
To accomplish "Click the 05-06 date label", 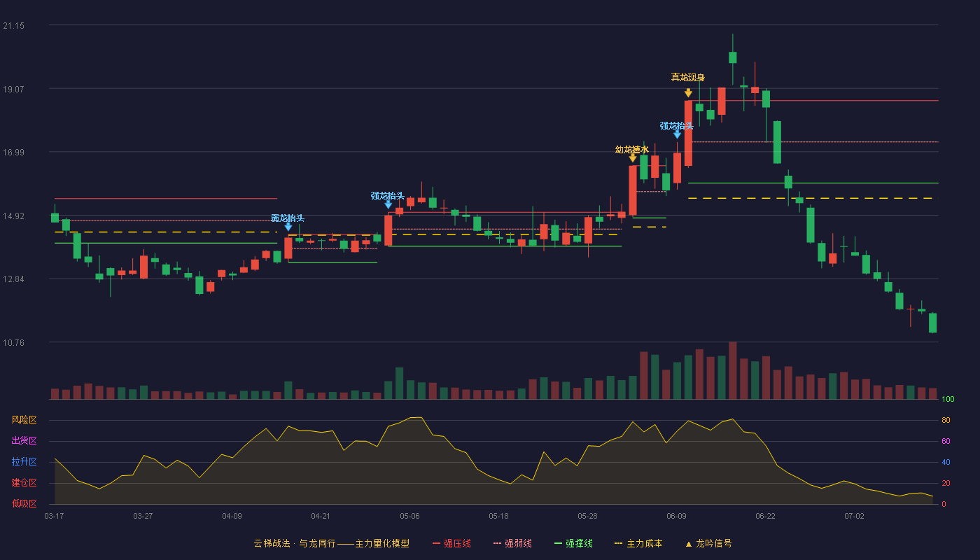I will coord(409,516).
